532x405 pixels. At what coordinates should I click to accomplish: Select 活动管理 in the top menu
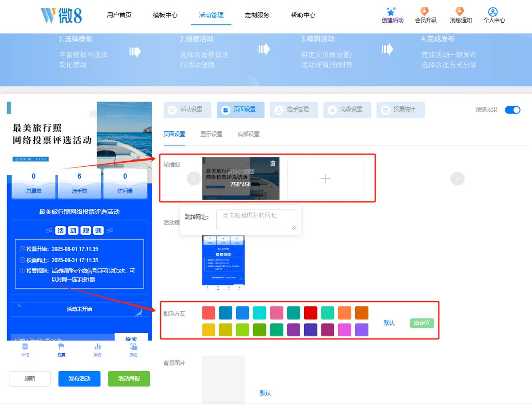pos(211,15)
